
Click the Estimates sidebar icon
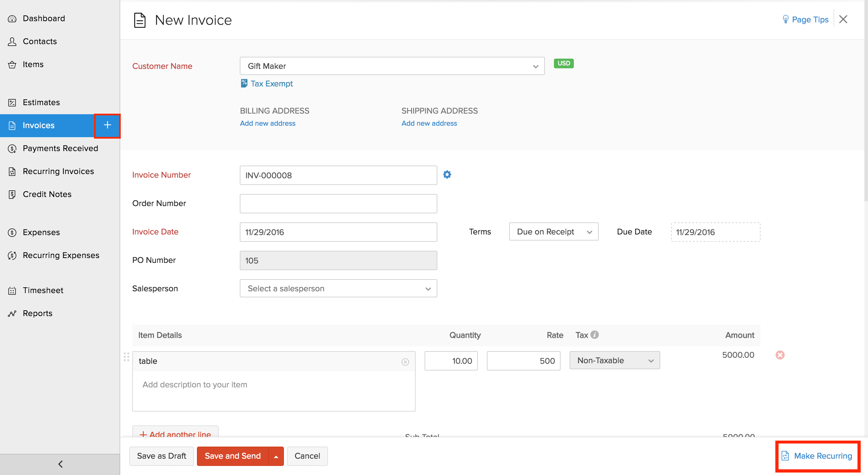[x=12, y=102]
